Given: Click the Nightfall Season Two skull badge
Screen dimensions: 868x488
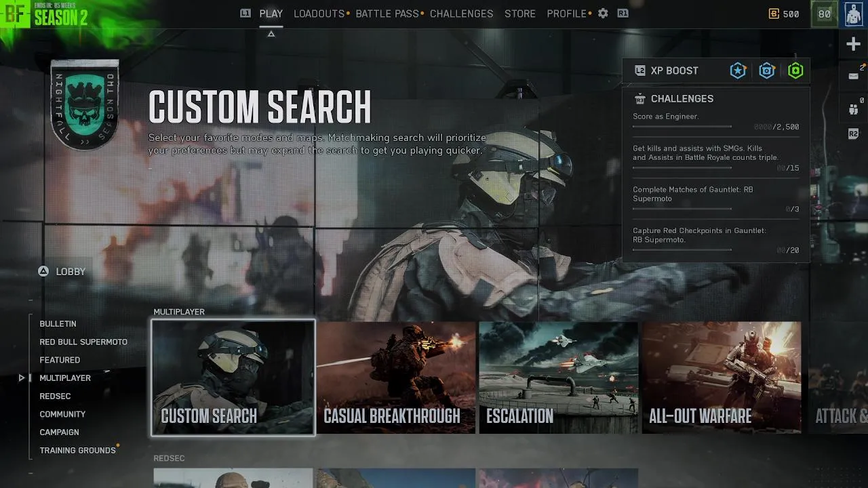Looking at the screenshot, I should (x=85, y=104).
